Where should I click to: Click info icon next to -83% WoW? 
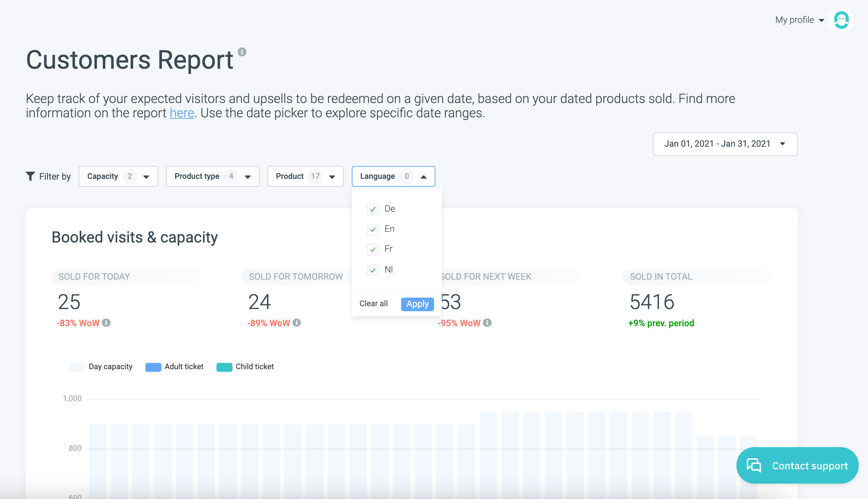[x=106, y=323]
